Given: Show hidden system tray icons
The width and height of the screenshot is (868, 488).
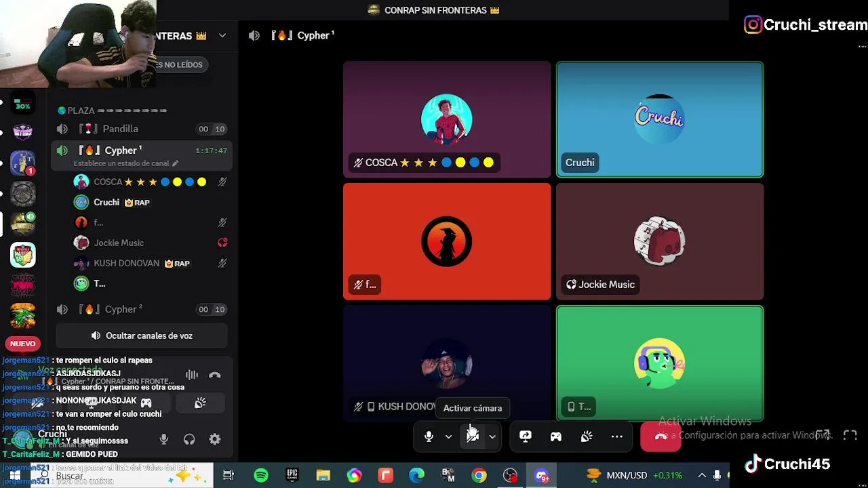Looking at the screenshot, I should (x=701, y=476).
